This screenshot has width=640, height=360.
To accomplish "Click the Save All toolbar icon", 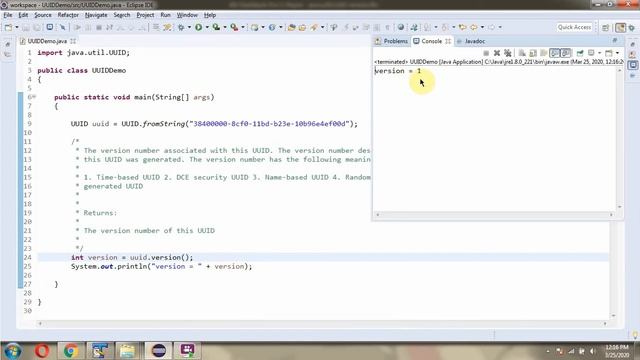I will 37,27.
